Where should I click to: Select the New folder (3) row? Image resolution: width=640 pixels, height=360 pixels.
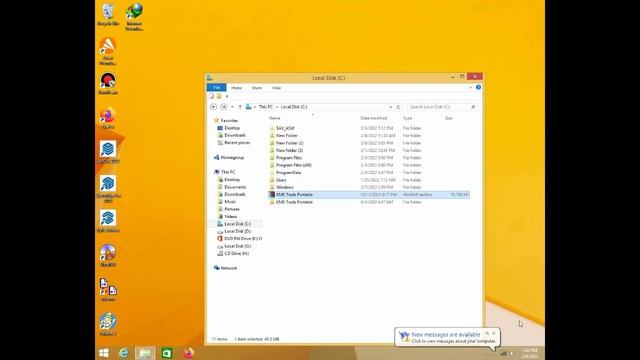pos(369,150)
